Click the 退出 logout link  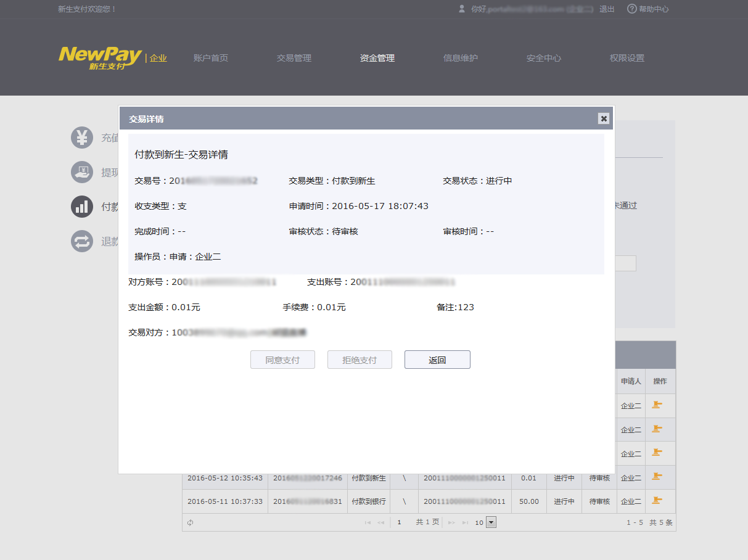(x=607, y=9)
